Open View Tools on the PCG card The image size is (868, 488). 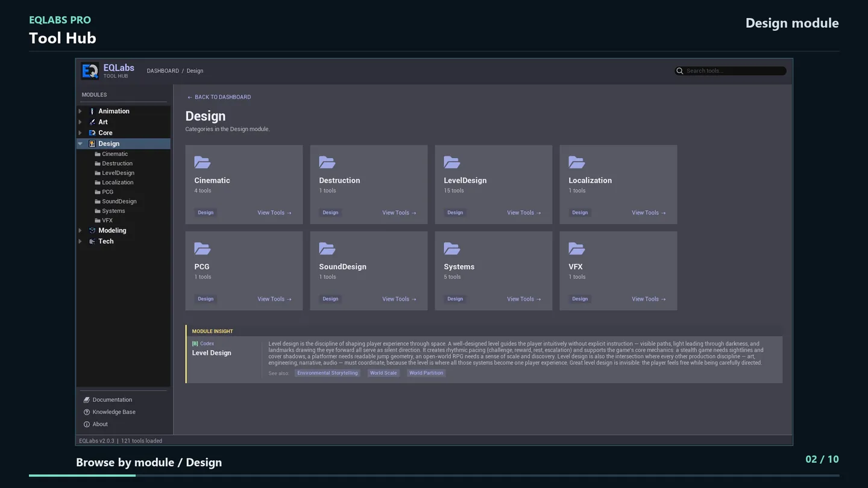click(x=274, y=299)
